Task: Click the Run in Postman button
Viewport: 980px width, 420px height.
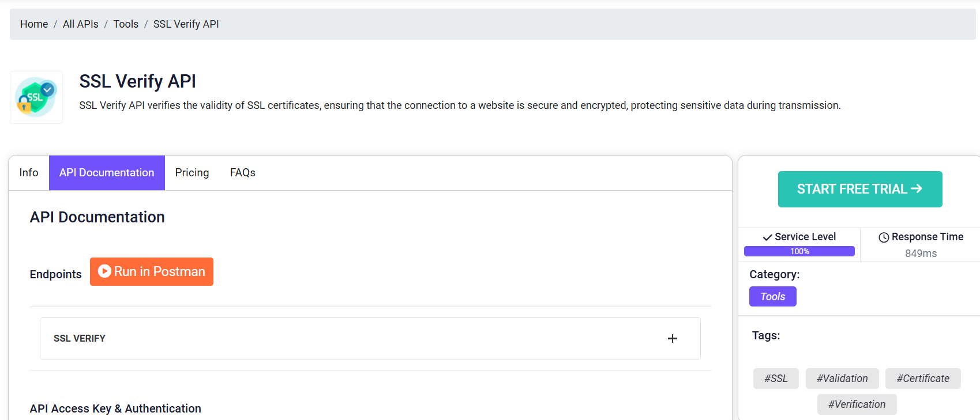Action: [x=152, y=271]
